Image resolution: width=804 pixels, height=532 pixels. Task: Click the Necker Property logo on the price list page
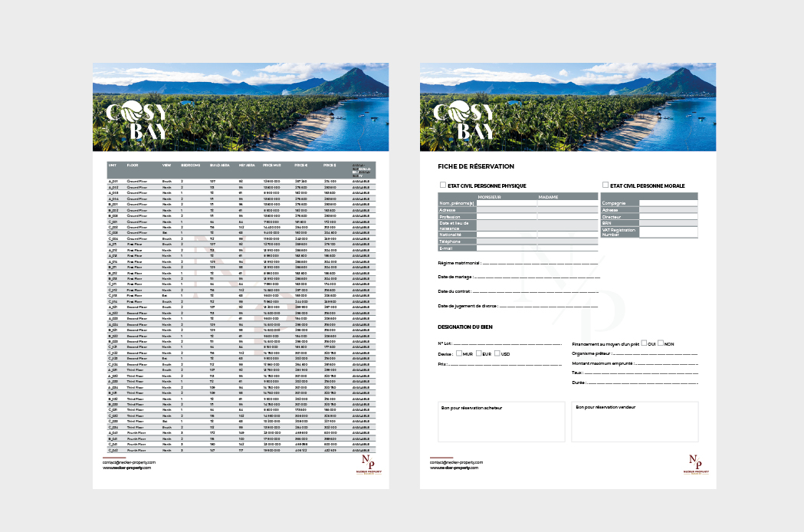369,465
